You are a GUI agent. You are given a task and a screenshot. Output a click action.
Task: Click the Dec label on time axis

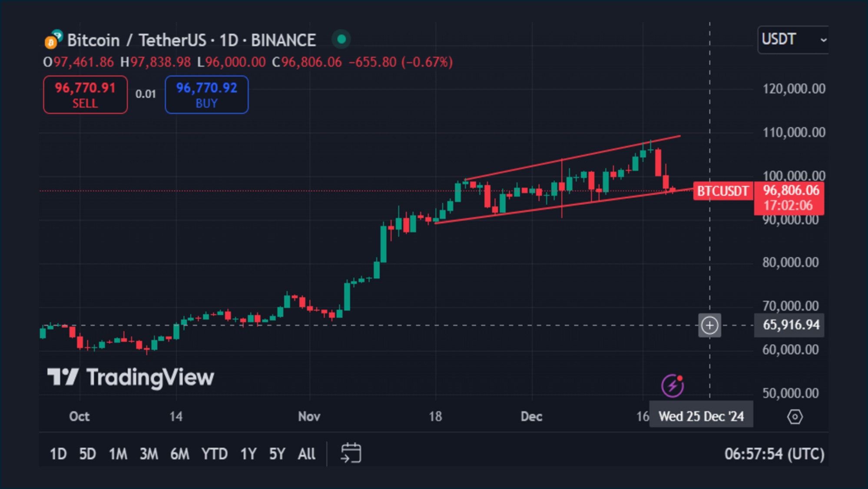[x=531, y=416]
